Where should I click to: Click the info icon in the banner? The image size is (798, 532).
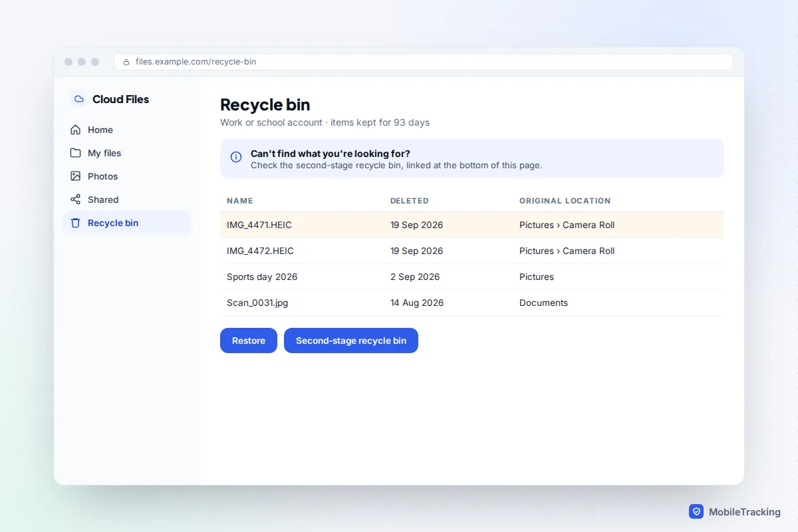[x=236, y=157]
